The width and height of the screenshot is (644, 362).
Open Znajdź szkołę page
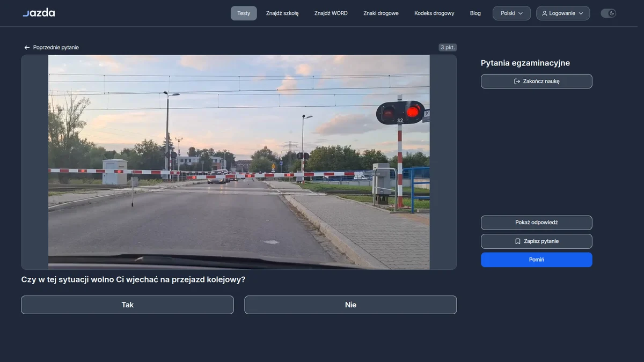(282, 13)
